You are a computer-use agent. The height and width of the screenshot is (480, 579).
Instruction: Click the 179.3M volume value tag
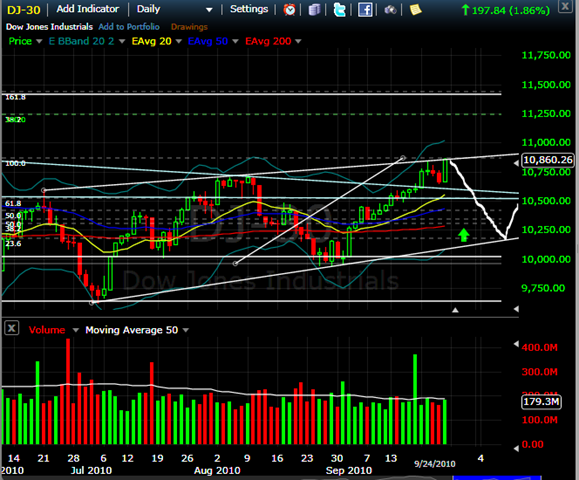pyautogui.click(x=541, y=402)
